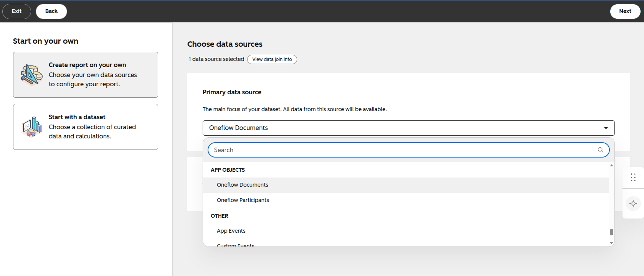This screenshot has width=644, height=276.
Task: Click the dropdown caret arrow
Action: pyautogui.click(x=606, y=128)
